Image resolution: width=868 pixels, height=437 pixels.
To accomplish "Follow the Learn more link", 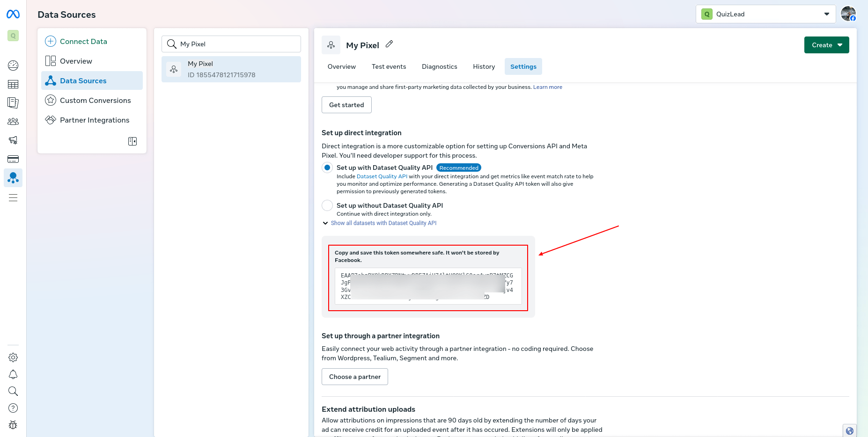I will (x=548, y=87).
